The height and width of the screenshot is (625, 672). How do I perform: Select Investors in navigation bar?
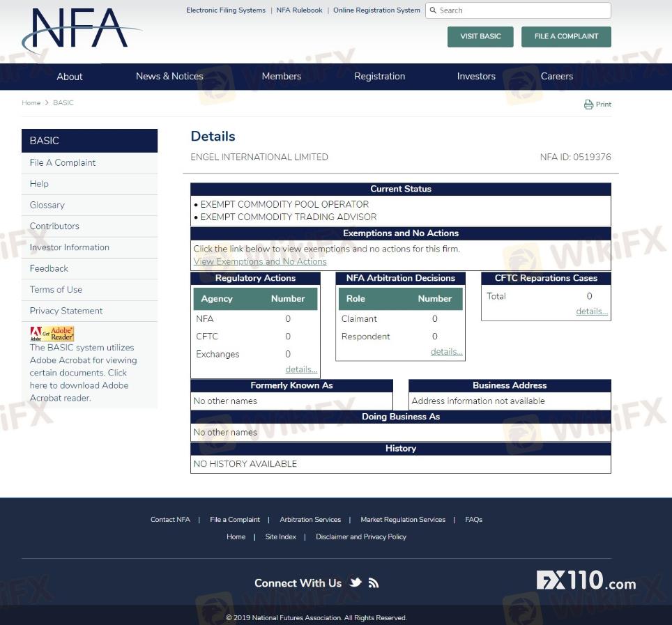476,77
